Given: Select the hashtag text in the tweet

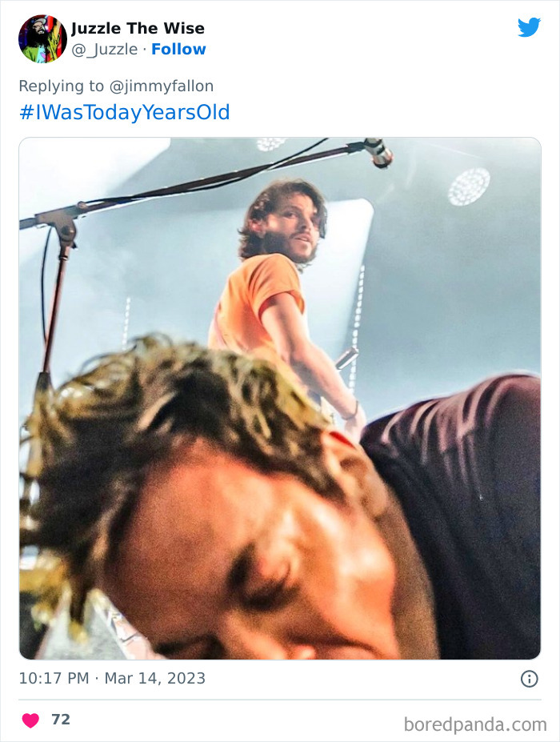Looking at the screenshot, I should pyautogui.click(x=125, y=111).
